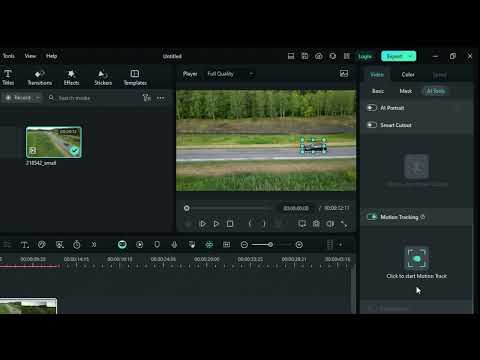Open the Effects panel
The width and height of the screenshot is (480, 360).
pyautogui.click(x=71, y=77)
